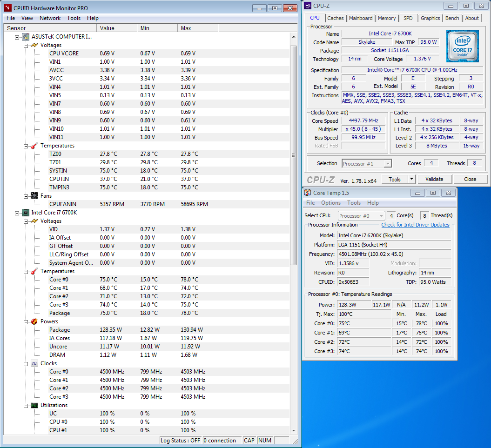Viewport: 491px width, 448px height.
Task: Open the Help menu in Hardware Monitor
Action: pos(93,18)
